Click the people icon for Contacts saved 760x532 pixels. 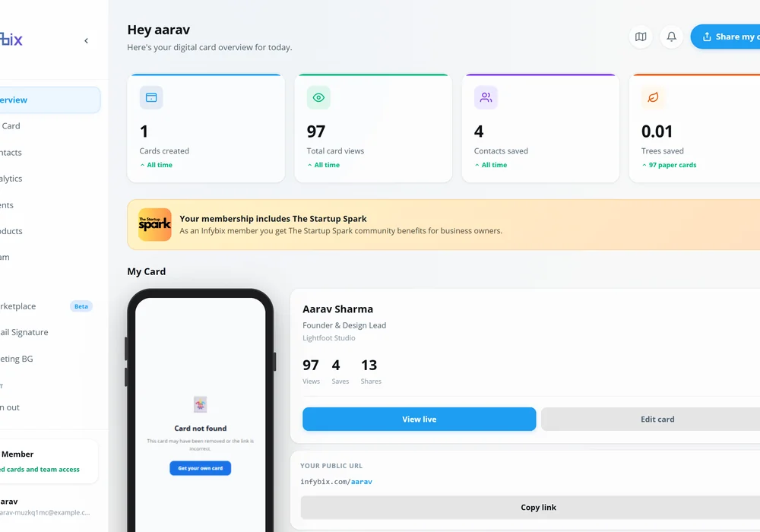pyautogui.click(x=486, y=97)
